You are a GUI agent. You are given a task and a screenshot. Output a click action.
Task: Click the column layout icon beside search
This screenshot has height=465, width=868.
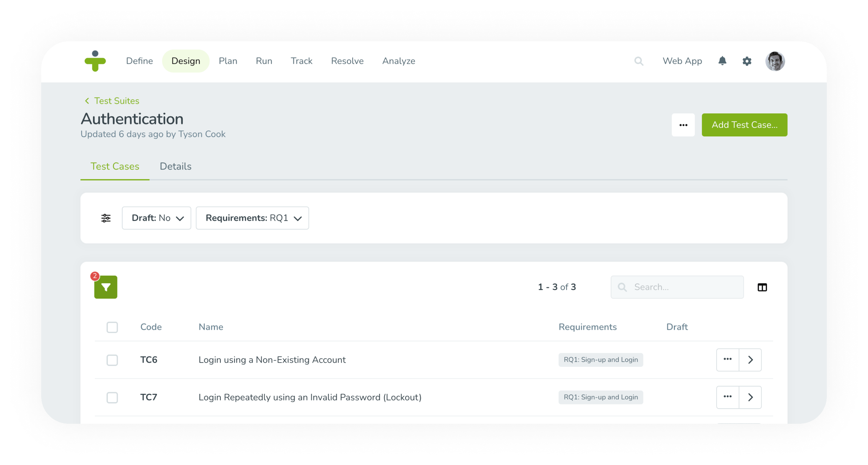click(x=762, y=287)
